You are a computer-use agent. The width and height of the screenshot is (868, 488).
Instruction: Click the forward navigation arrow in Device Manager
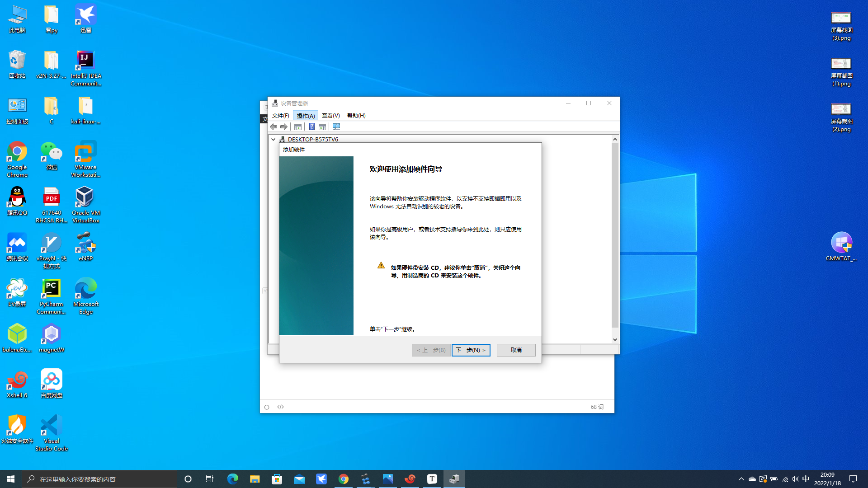click(x=284, y=127)
